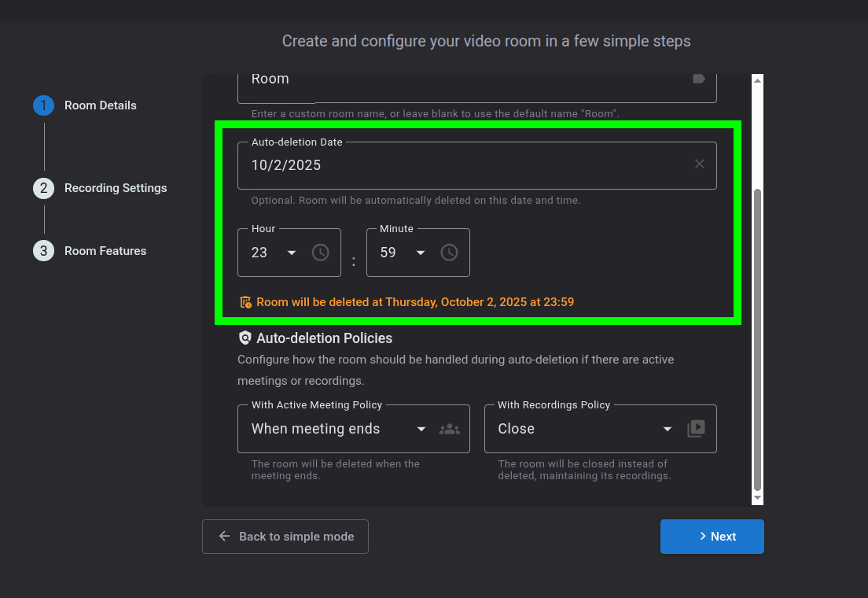
Task: Expand the With Active Meeting Policy dropdown
Action: (x=338, y=429)
